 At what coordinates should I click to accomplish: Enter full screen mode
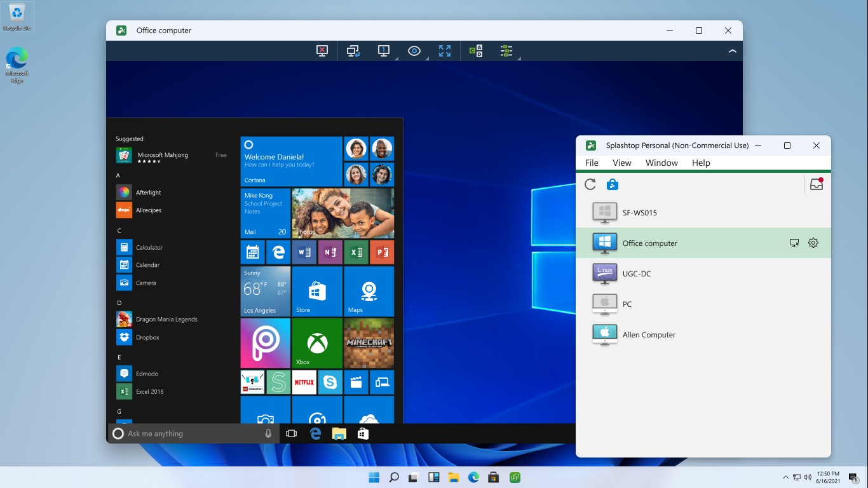click(x=445, y=51)
